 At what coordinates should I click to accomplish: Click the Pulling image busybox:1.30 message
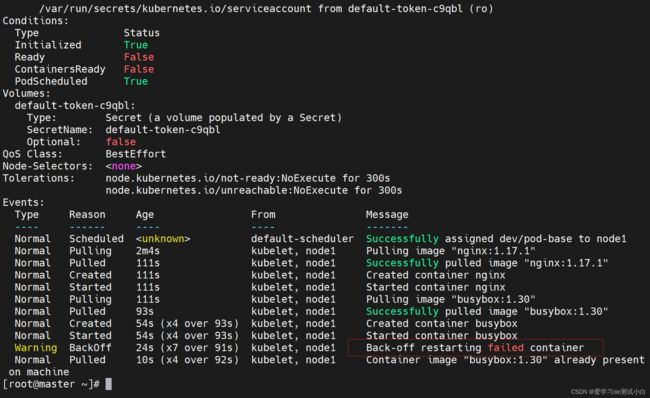451,299
